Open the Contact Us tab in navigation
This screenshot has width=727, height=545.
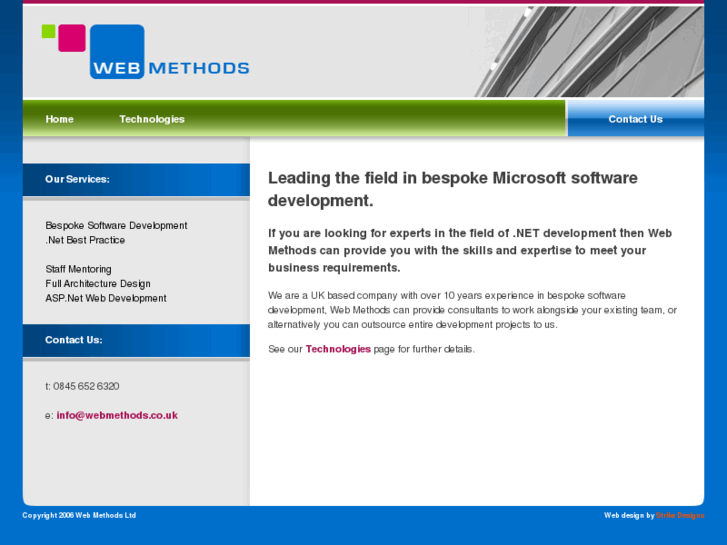[x=635, y=119]
